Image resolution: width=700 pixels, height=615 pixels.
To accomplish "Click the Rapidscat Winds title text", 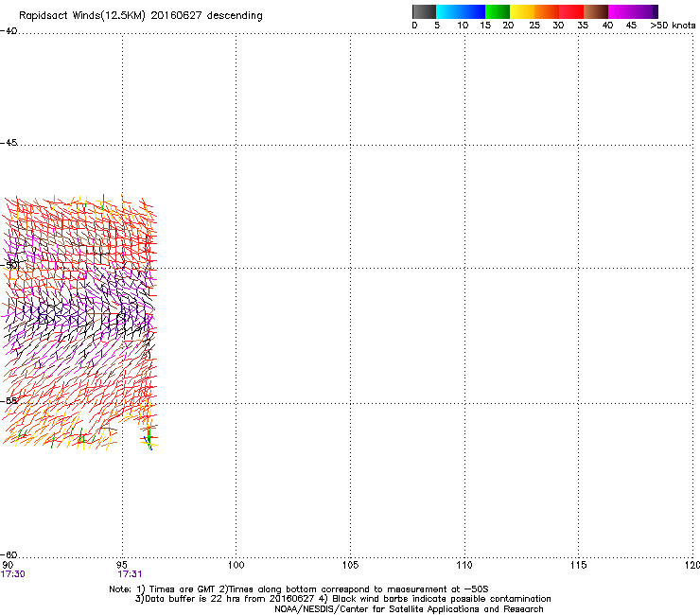I will [141, 15].
